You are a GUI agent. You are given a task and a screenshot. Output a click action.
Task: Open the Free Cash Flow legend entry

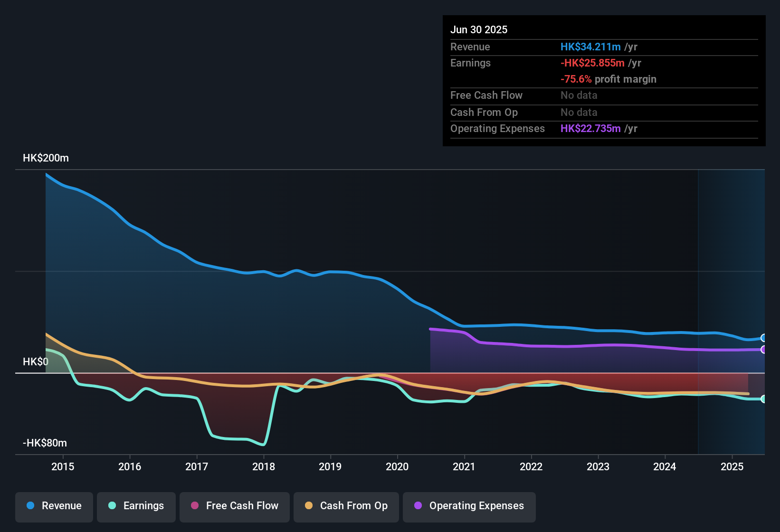pos(234,506)
